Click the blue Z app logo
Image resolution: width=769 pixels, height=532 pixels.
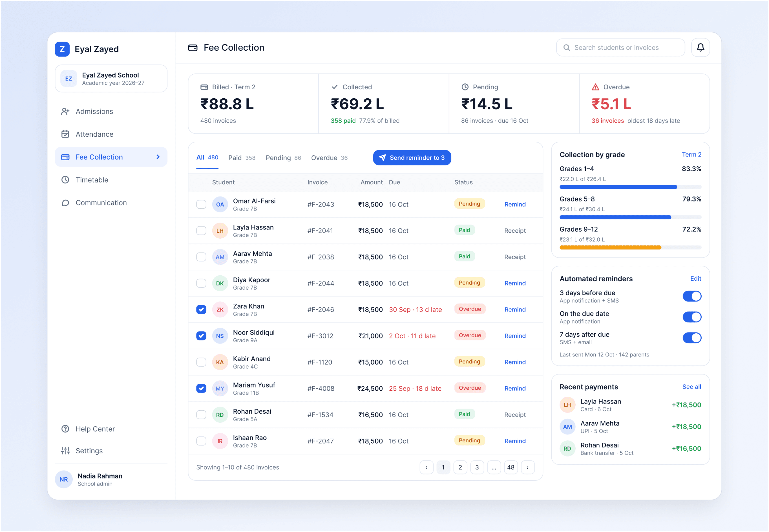[x=62, y=49]
